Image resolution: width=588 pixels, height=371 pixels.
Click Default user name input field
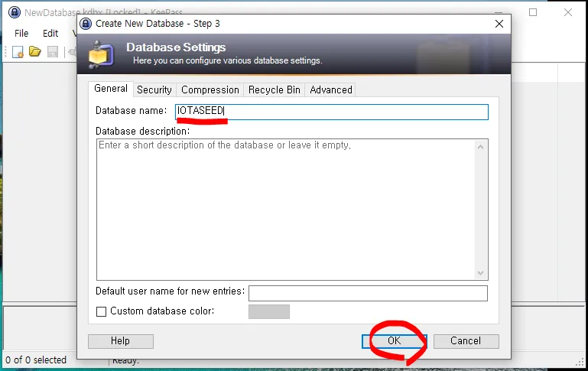(x=368, y=293)
